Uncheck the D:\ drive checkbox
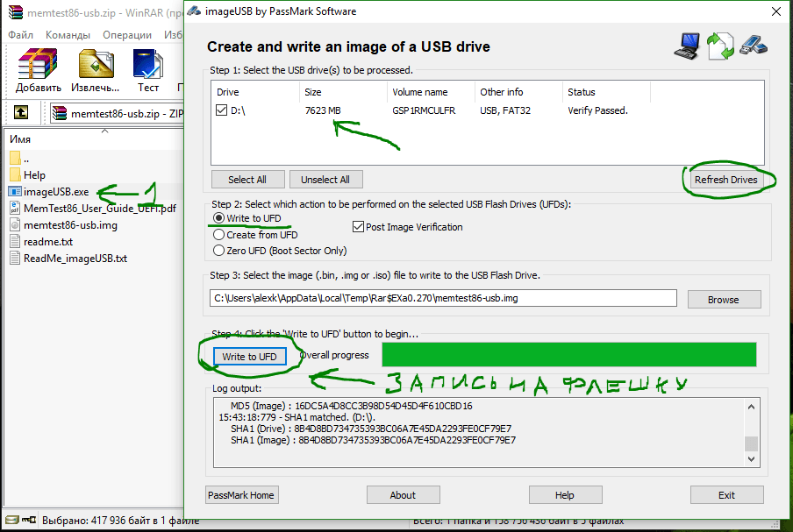The height and width of the screenshot is (532, 793). [x=222, y=111]
